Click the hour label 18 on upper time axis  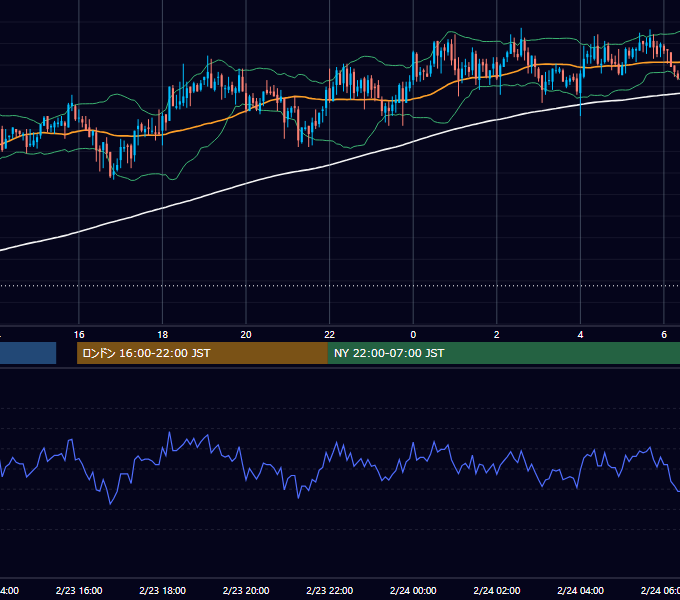[163, 335]
